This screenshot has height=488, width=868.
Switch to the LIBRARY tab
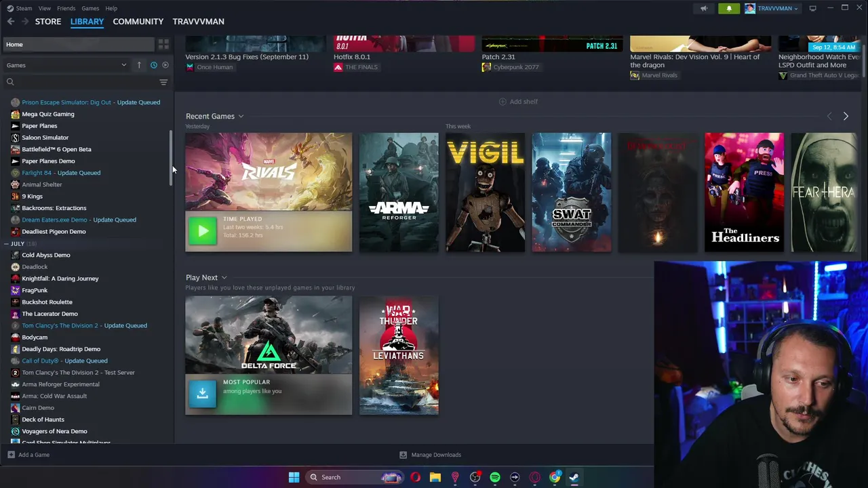87,22
